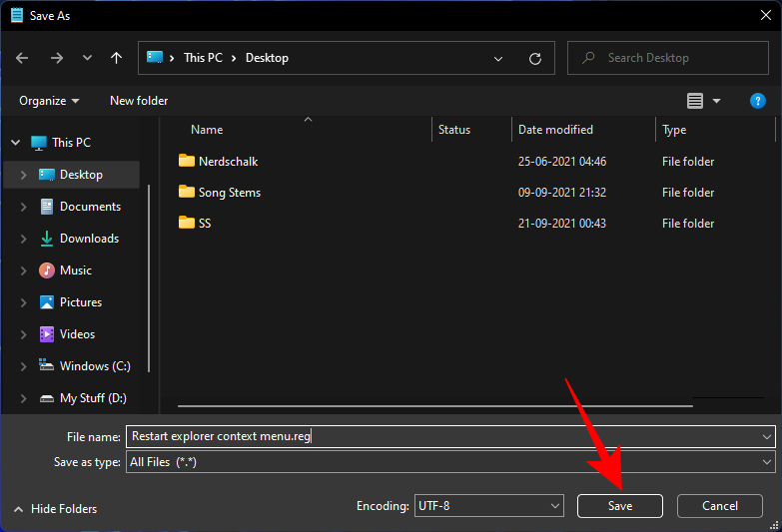This screenshot has height=532, width=782.
Task: Click date 21-09-2021 00:43 cell
Action: click(x=562, y=224)
